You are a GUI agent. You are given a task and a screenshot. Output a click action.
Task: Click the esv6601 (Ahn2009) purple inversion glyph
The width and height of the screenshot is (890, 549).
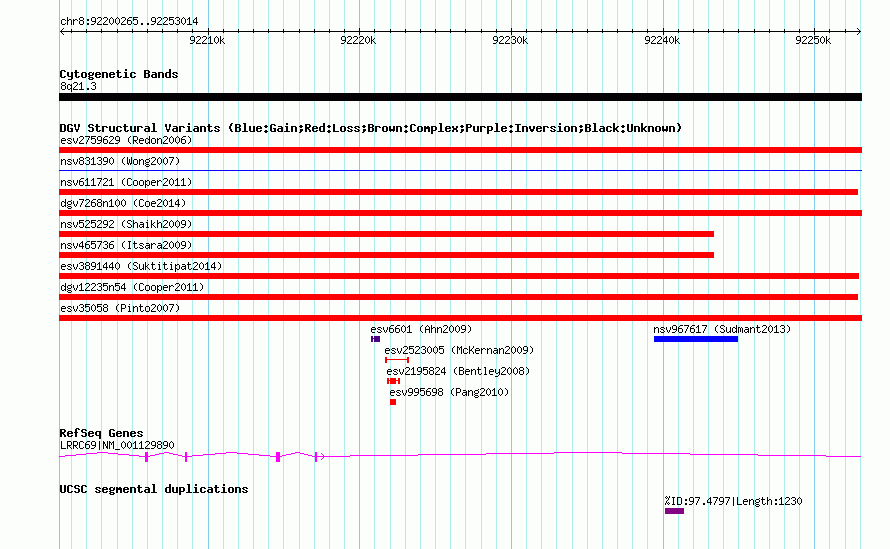coord(375,339)
